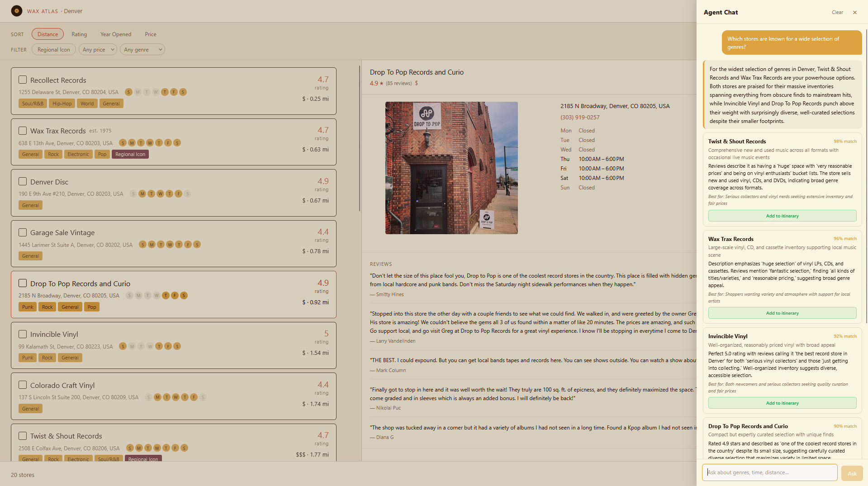The height and width of the screenshot is (486, 868).
Task: Click the Invincible Vinyl chat result title
Action: [728, 336]
